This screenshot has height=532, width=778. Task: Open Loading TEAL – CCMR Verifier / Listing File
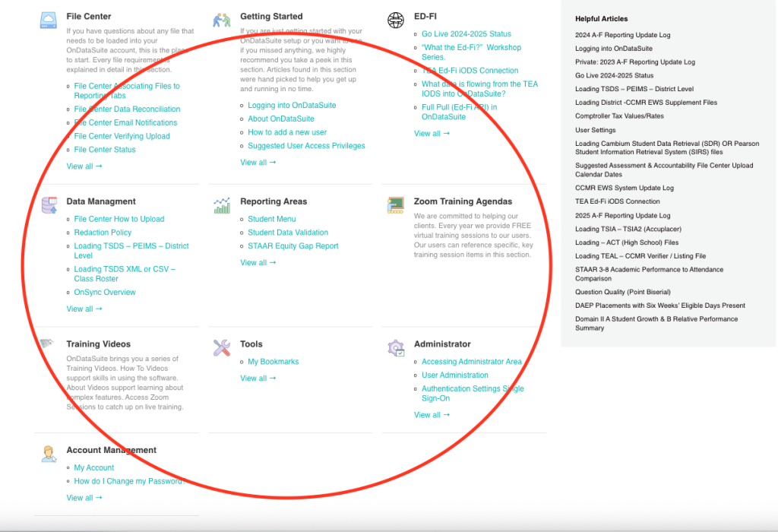(640, 256)
